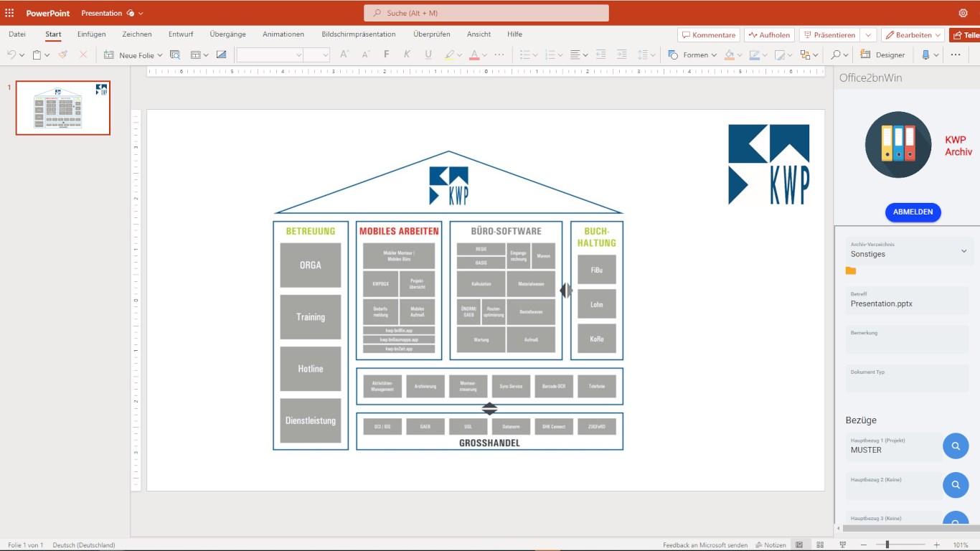The height and width of the screenshot is (551, 980).
Task: Open the Präsentieren dropdown arrow
Action: tap(869, 34)
